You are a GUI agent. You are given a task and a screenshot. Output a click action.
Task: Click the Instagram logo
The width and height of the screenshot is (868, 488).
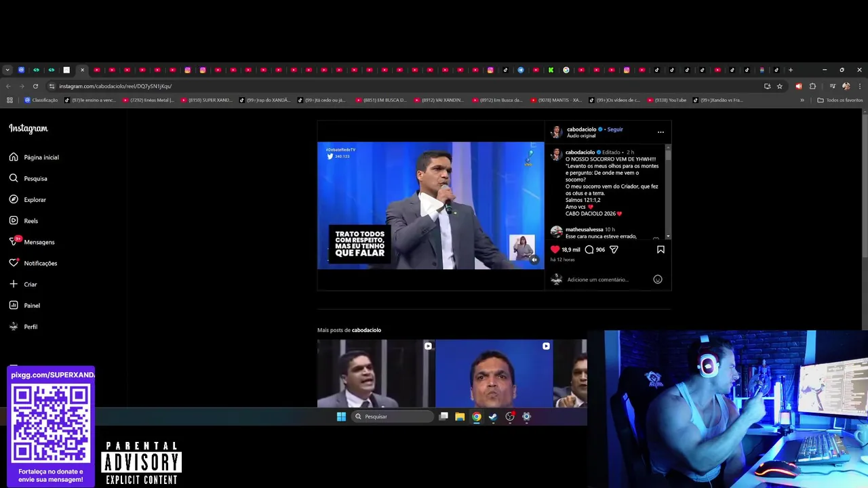pyautogui.click(x=28, y=129)
